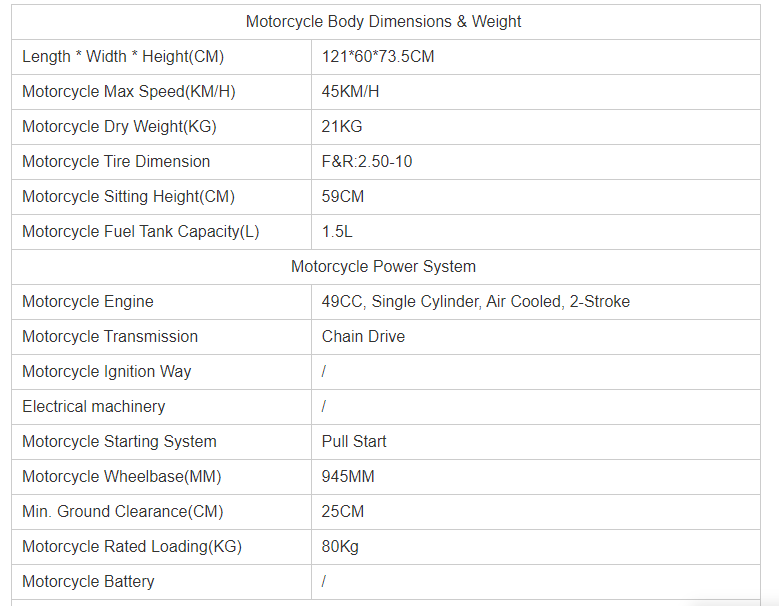The height and width of the screenshot is (606, 779).
Task: Click the Motorcycle Power System header
Action: (x=384, y=266)
